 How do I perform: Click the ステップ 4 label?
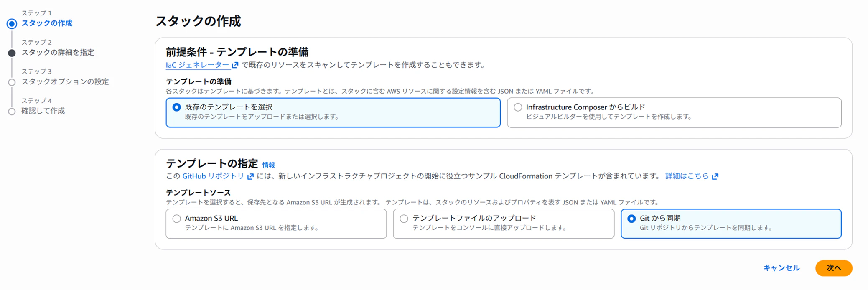[36, 101]
